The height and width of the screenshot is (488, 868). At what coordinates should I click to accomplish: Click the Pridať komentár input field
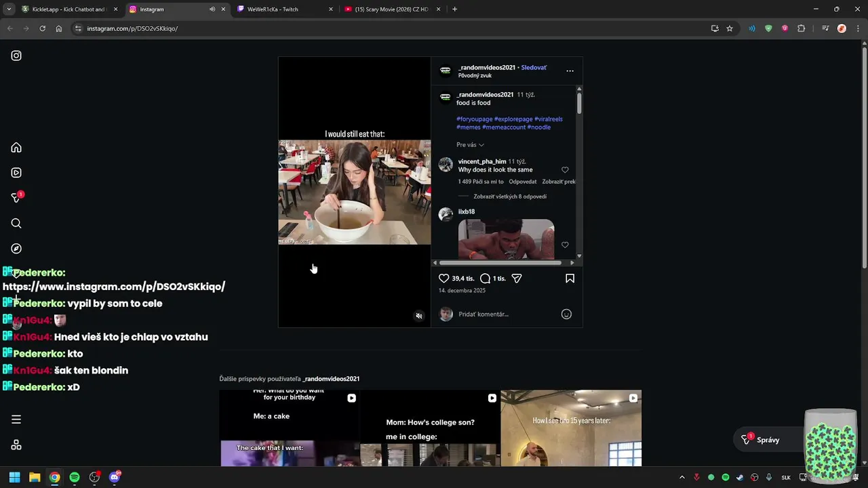505,314
